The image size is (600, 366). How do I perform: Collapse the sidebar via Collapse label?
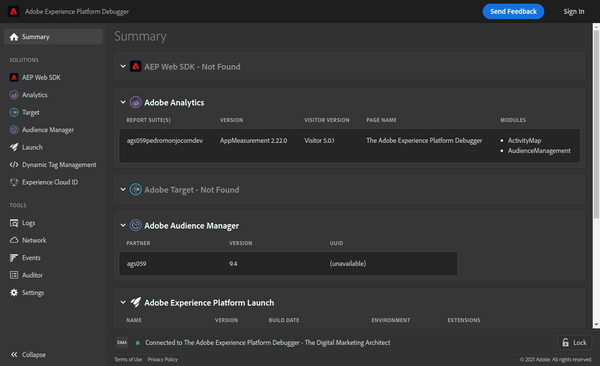[x=34, y=355]
